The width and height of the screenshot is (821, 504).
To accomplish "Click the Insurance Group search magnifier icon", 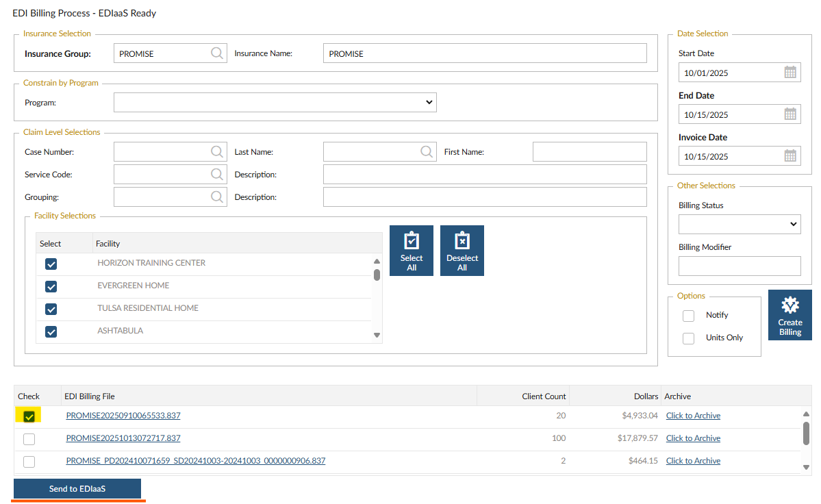I will [x=216, y=53].
